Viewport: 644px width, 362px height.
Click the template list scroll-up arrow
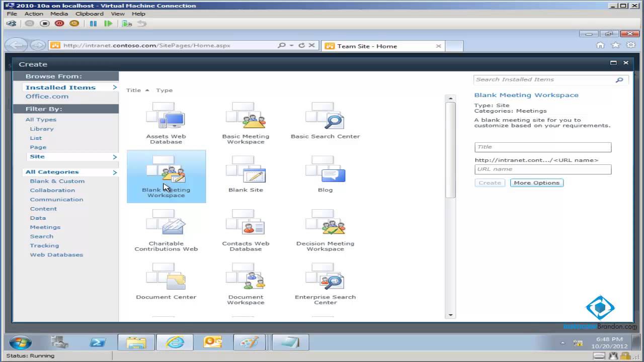click(450, 99)
